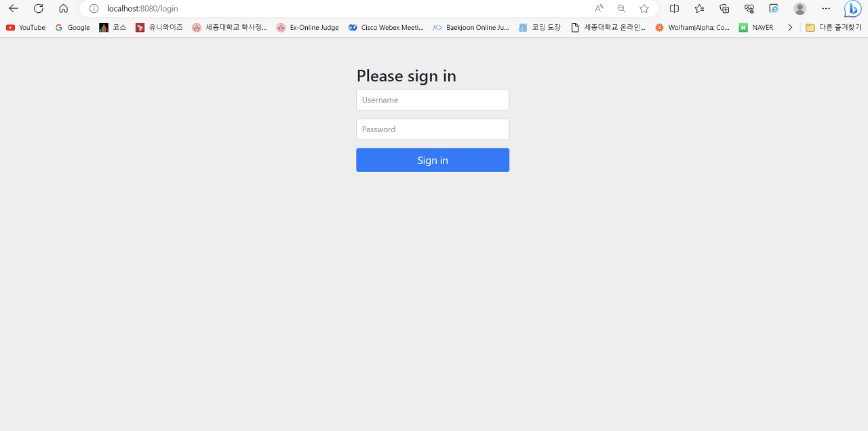Viewport: 868px width, 431px height.
Task: Open the Bing Copilot sidebar icon
Action: 852,8
